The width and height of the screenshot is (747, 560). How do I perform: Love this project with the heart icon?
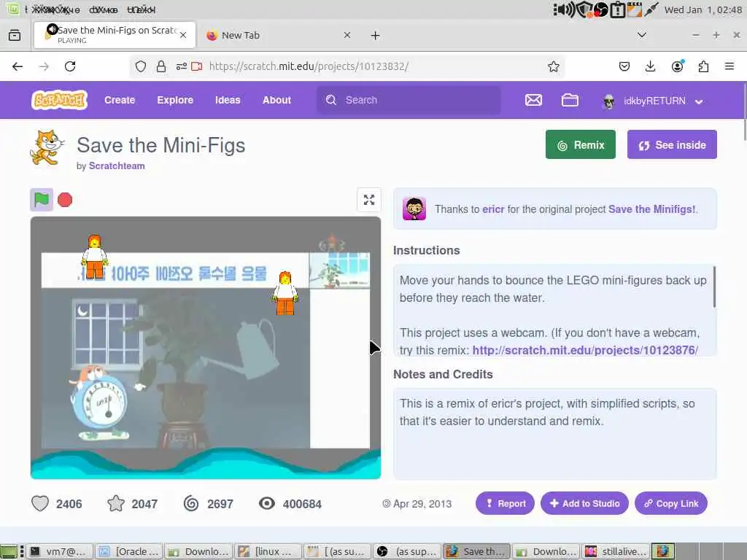(x=40, y=503)
